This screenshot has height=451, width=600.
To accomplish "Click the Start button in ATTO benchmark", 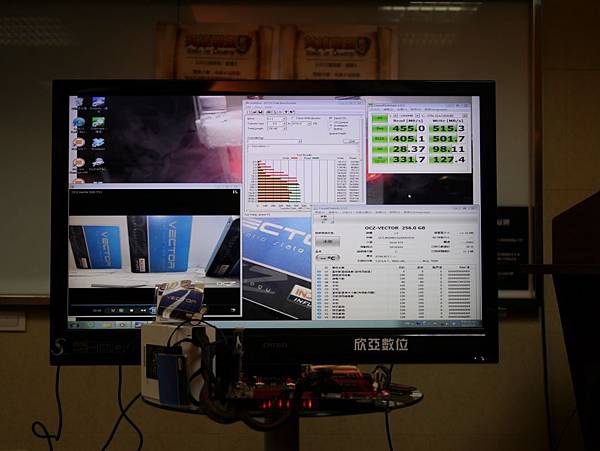I will pyautogui.click(x=350, y=141).
